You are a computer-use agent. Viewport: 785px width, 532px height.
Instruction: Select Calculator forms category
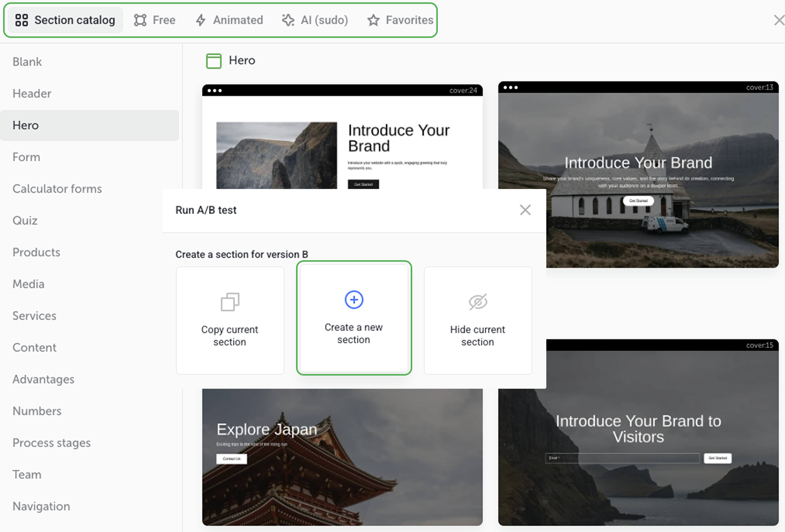pos(57,189)
